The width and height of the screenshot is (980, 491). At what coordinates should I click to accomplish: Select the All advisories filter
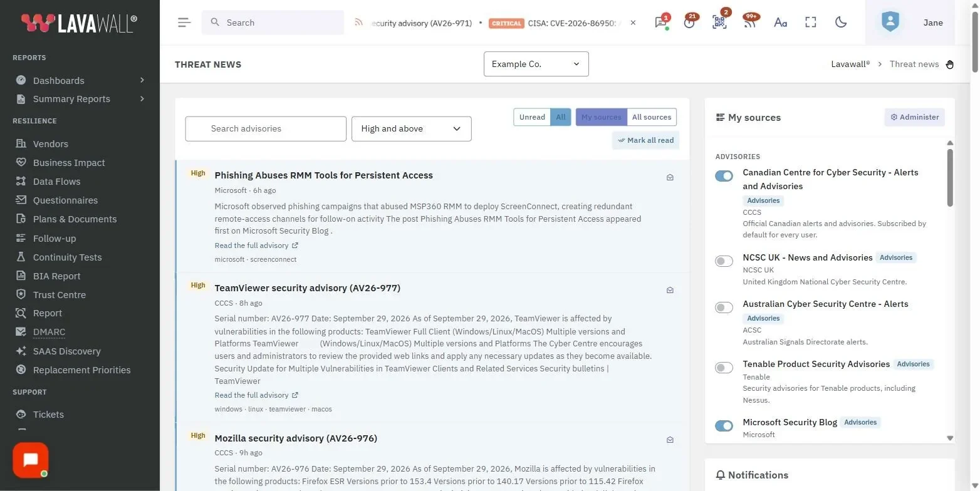pyautogui.click(x=561, y=117)
